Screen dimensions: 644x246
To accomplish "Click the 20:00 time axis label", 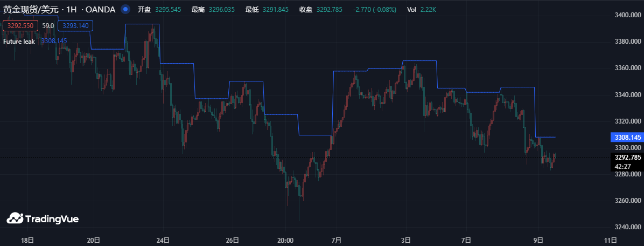I will click(x=285, y=240).
